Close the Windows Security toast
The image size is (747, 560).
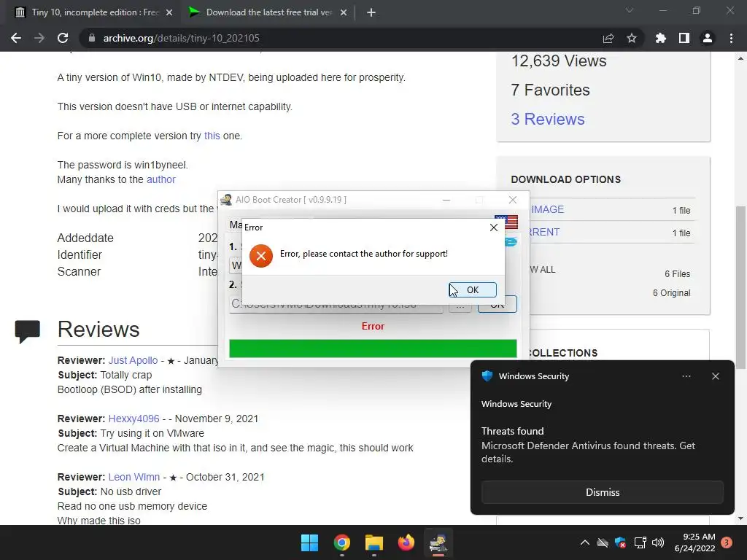tap(715, 376)
